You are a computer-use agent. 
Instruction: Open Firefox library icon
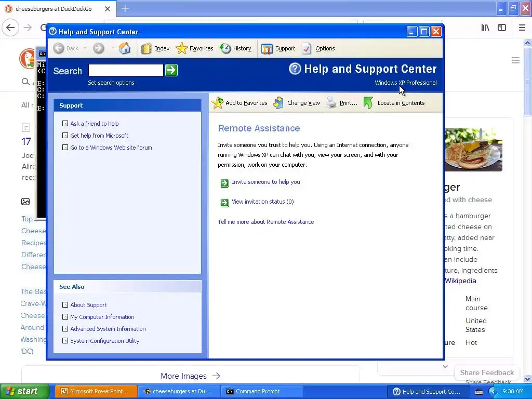tap(485, 28)
